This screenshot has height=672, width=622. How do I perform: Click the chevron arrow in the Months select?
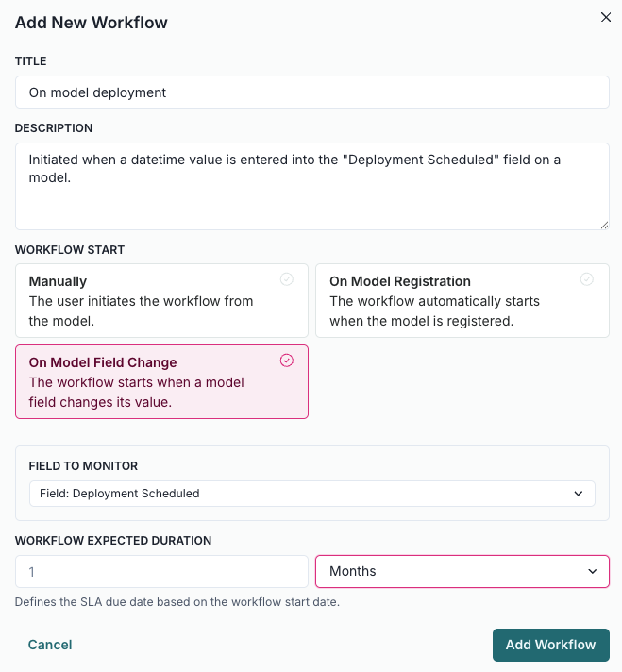[593, 572]
